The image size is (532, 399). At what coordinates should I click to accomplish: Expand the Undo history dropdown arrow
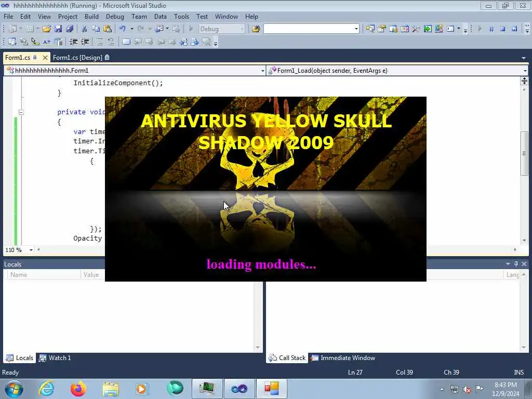pos(131,29)
